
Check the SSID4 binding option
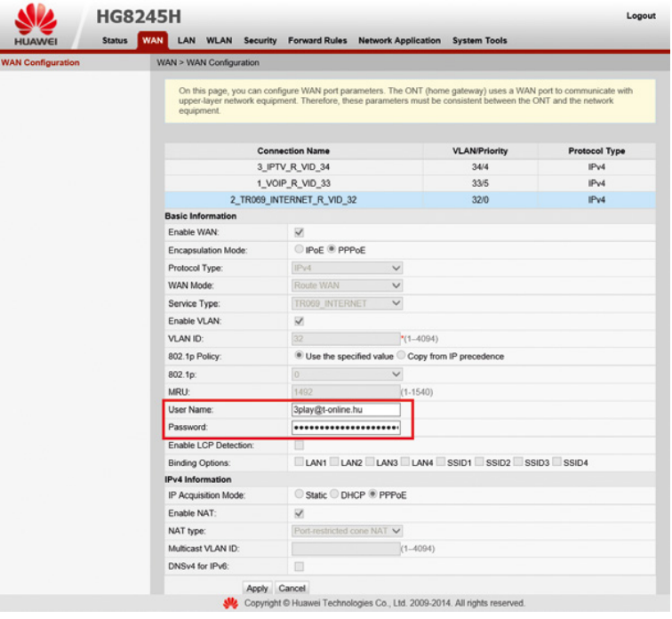point(556,462)
